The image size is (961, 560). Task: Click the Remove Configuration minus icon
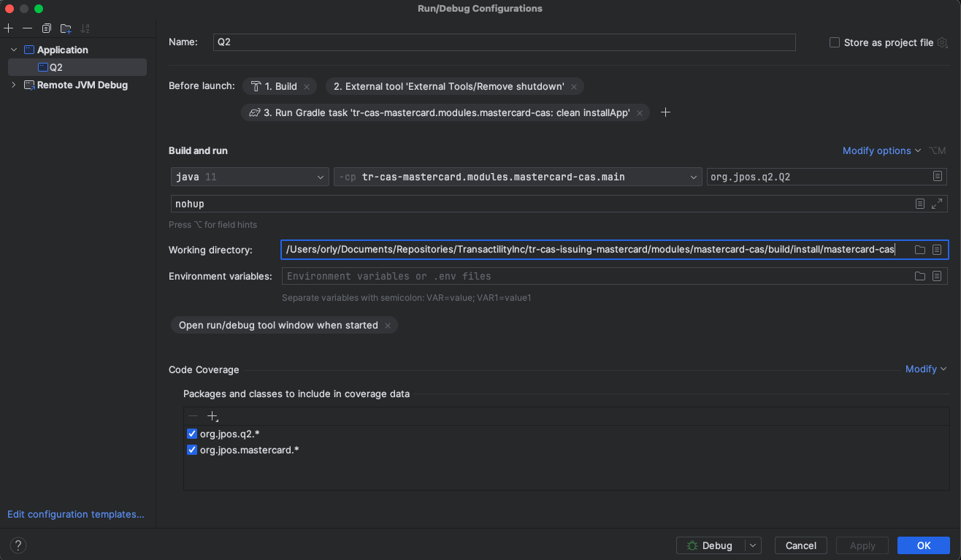tap(27, 28)
